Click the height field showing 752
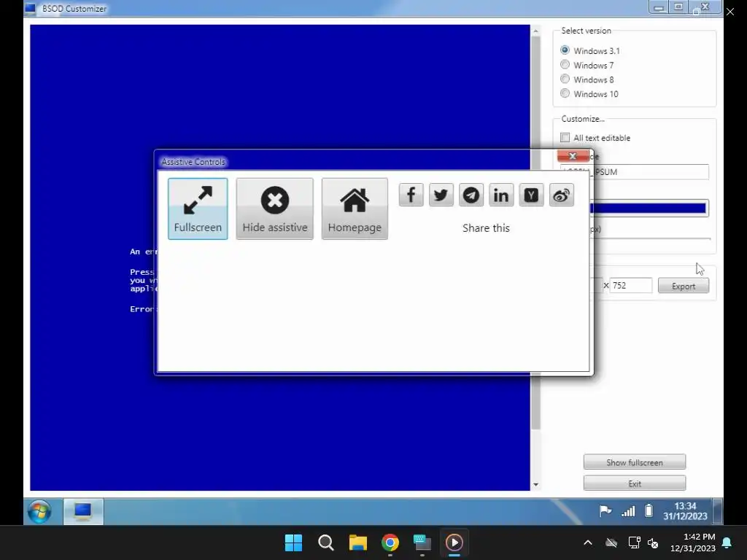 (x=631, y=285)
